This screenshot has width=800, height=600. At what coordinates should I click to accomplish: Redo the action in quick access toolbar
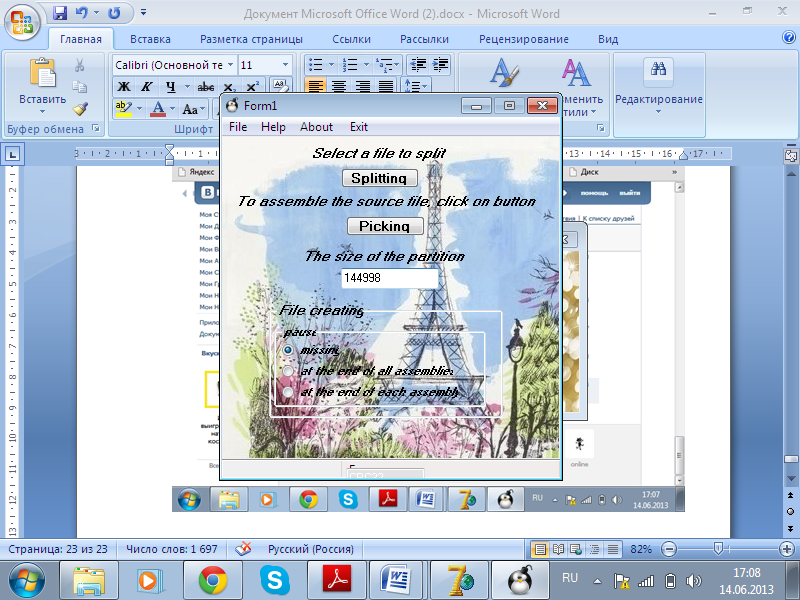point(114,13)
